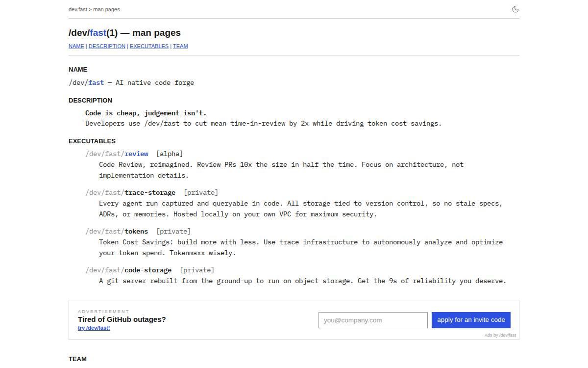Click the line starting 'Every agent run captured'
Screen dimensions: 588x368
point(301,203)
